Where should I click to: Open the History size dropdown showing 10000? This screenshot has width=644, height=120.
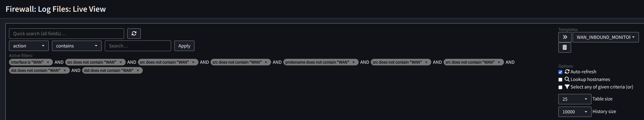[574, 112]
